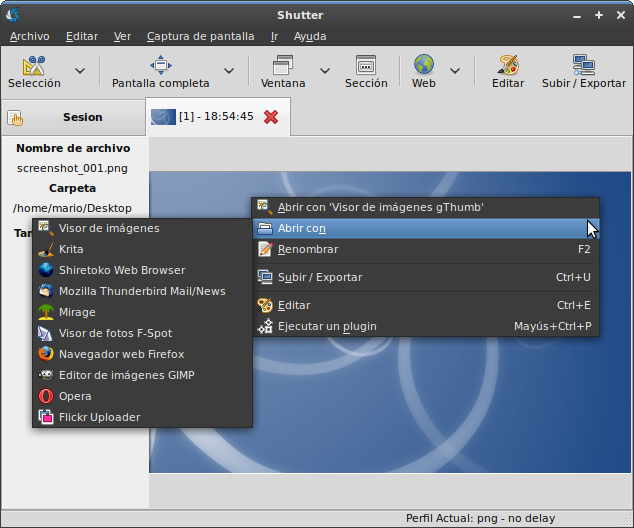
Task: Click the Subir / Exportar toolbar icon
Action: (x=584, y=66)
